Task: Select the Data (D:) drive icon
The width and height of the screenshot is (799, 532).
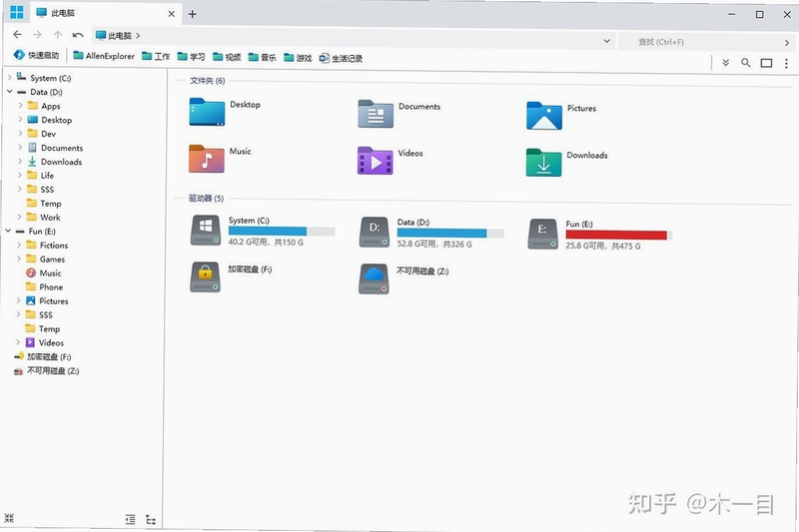Action: click(375, 233)
